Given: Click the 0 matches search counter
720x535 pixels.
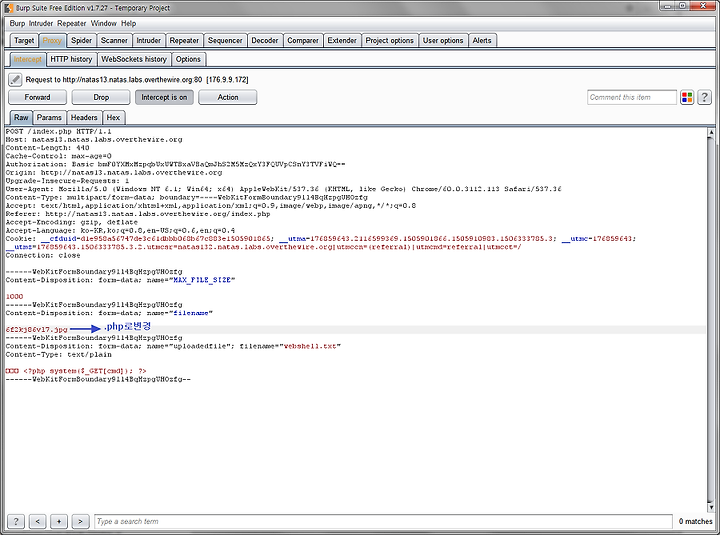Looking at the screenshot, I should (695, 521).
